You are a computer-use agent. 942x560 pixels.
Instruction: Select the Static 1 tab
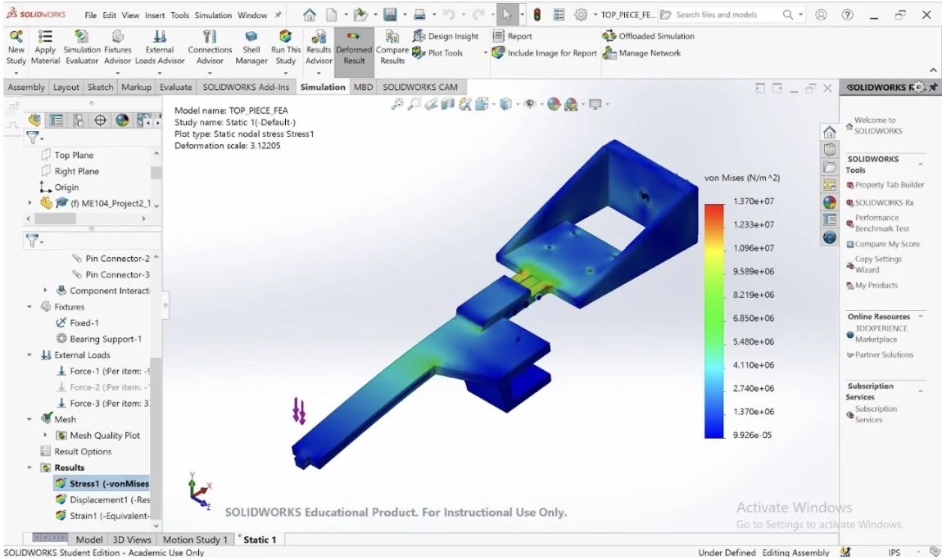260,540
